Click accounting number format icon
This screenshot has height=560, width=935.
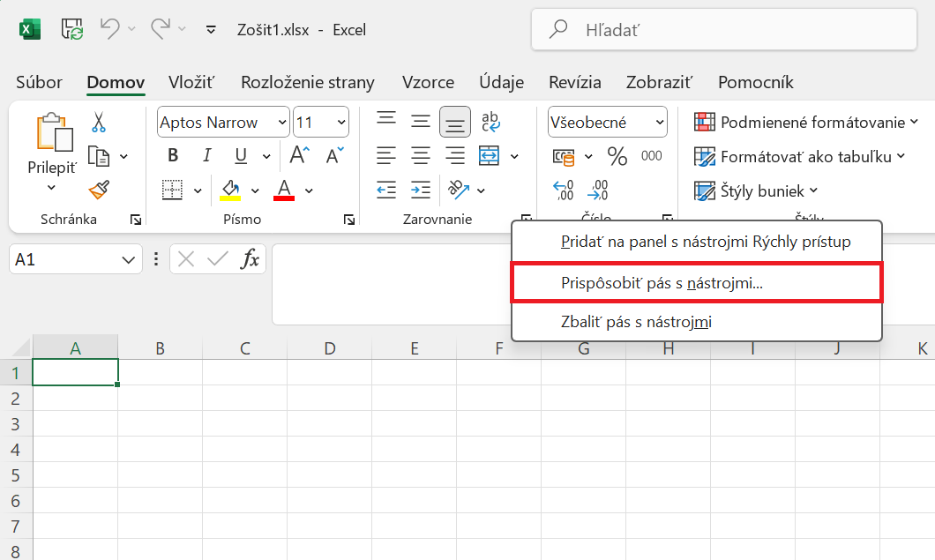[x=564, y=157]
